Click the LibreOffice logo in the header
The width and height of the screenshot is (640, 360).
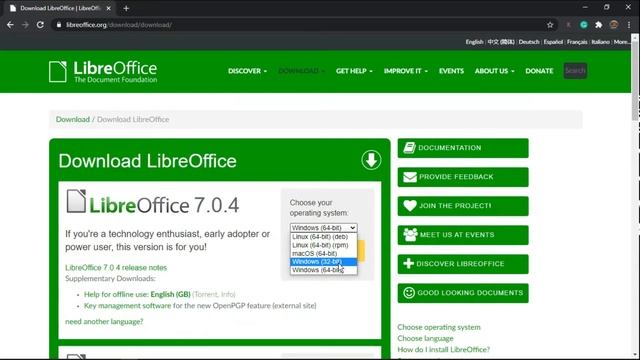103,71
